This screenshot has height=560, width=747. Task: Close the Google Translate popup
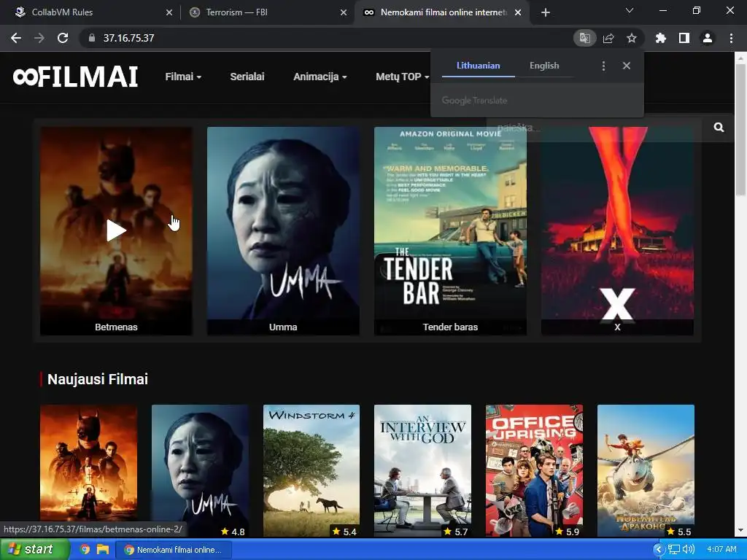627,66
